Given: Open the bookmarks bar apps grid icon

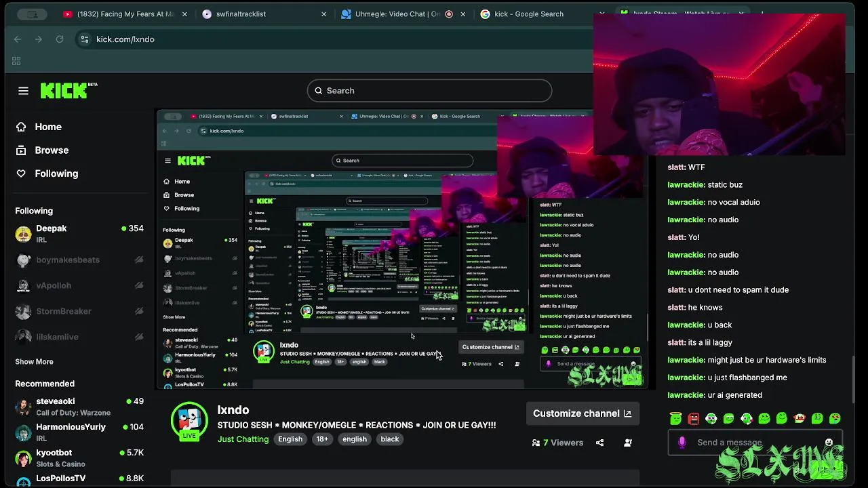Looking at the screenshot, I should [x=16, y=61].
